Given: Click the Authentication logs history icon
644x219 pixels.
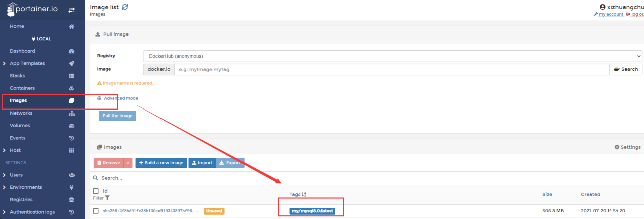Looking at the screenshot, I should (x=71, y=212).
